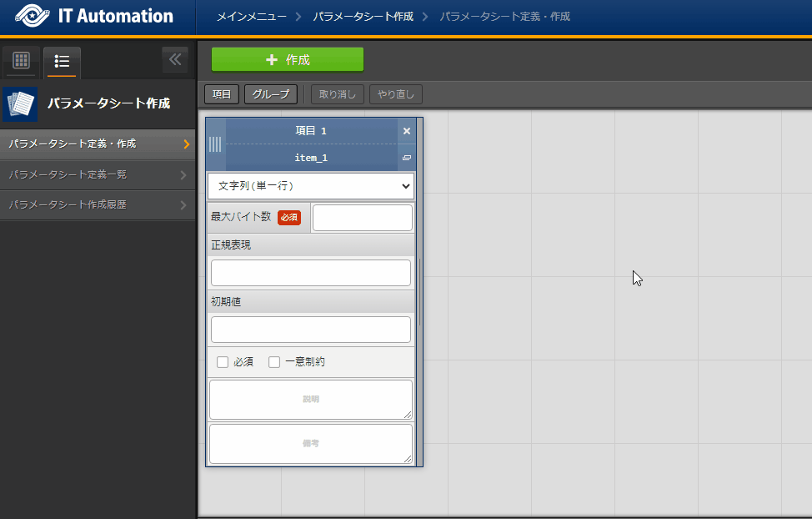
Task: Click the 最大バイト数 input field
Action: click(362, 218)
